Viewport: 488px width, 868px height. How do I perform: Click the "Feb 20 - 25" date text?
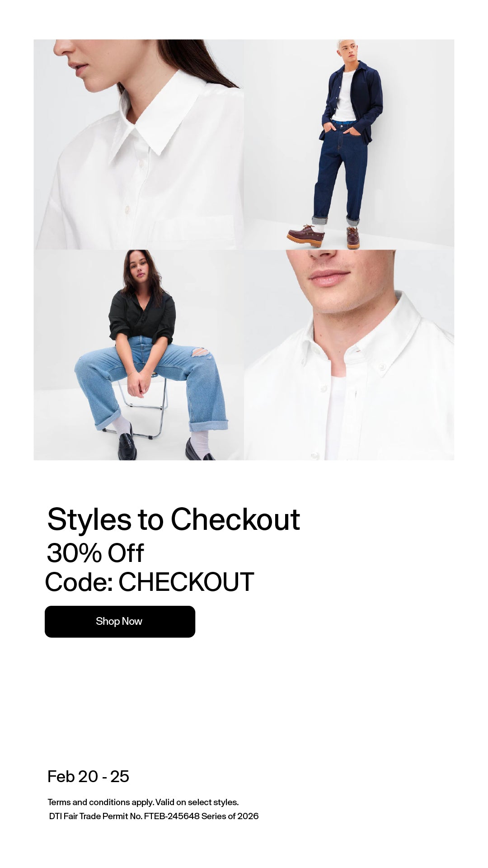[88, 776]
